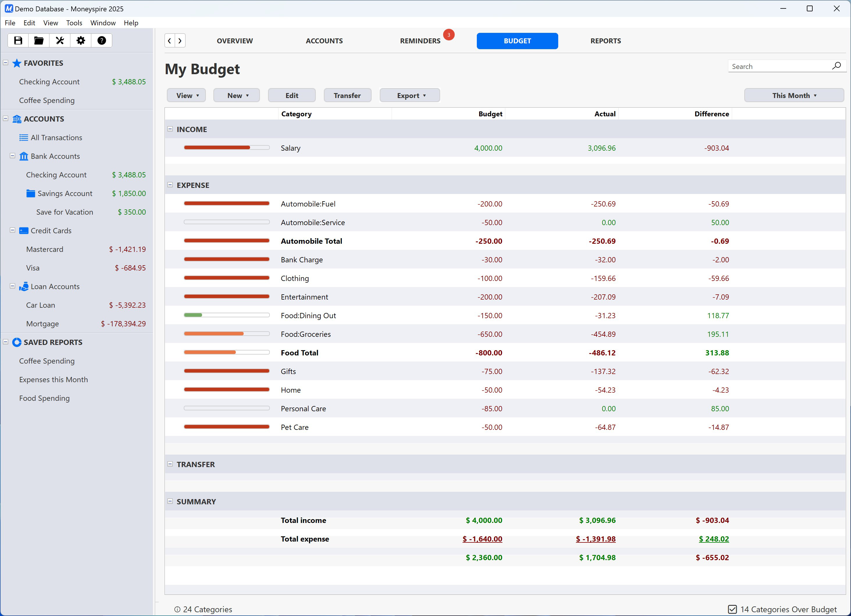This screenshot has height=616, width=851.
Task: Toggle the 14 Categories Over Budget checkbox
Action: [x=732, y=609]
